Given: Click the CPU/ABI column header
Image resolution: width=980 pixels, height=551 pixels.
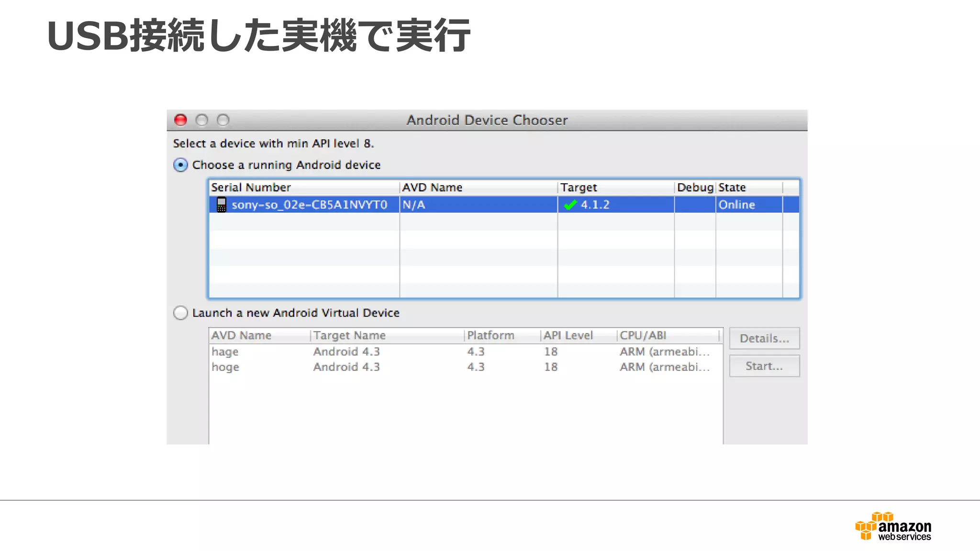Looking at the screenshot, I should click(x=642, y=335).
